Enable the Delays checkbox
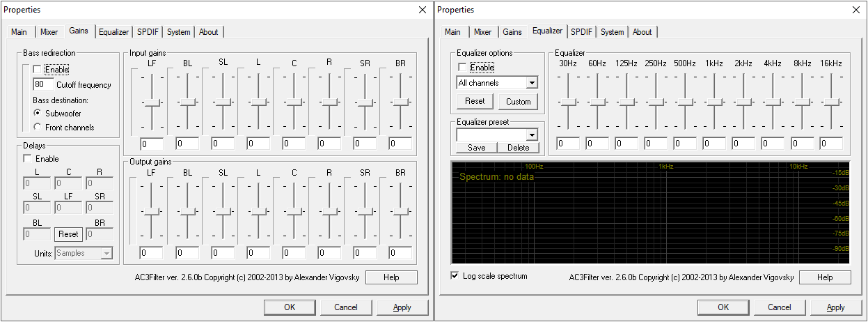The image size is (868, 322). 28,159
